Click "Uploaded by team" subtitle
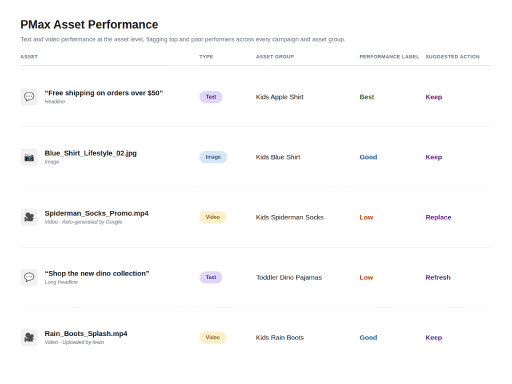512x384 pixels. coord(83,342)
